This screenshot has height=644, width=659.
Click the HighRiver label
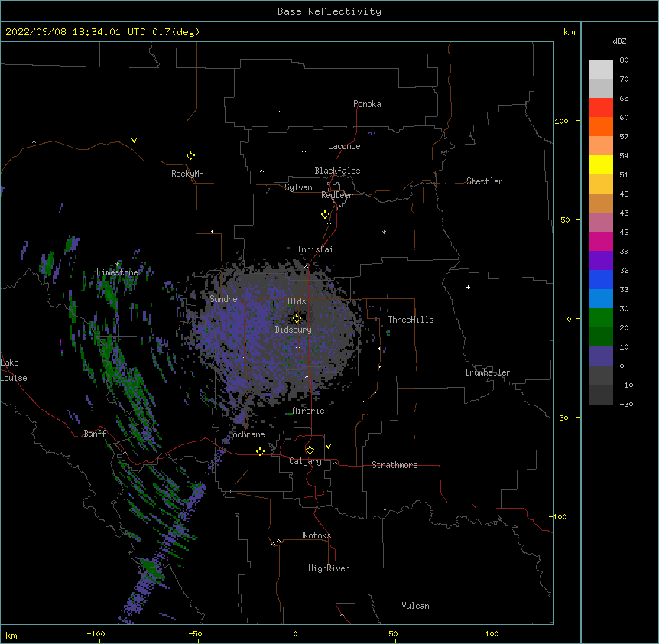328,568
